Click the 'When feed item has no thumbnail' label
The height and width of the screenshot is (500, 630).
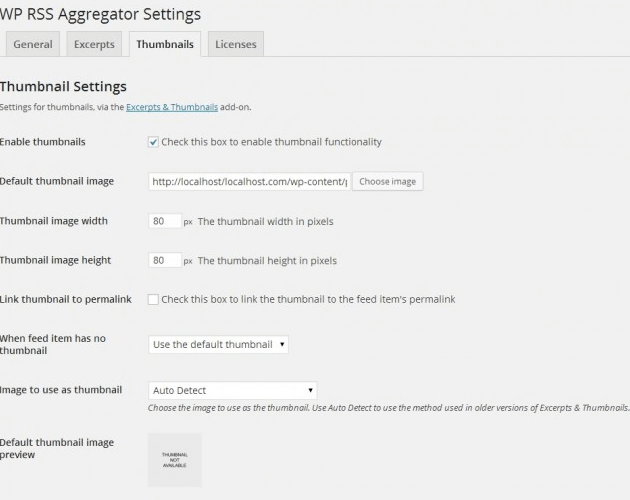53,344
